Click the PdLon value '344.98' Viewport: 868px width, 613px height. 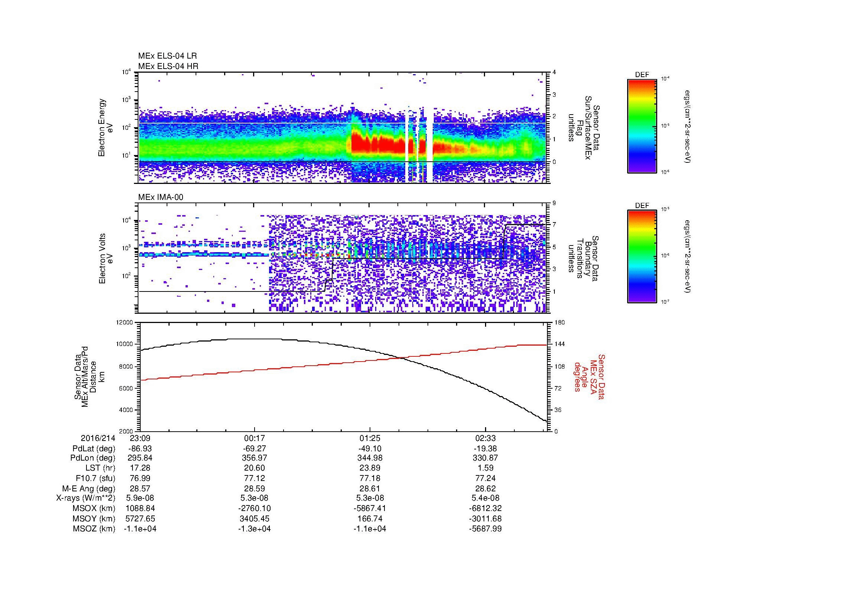370,458
